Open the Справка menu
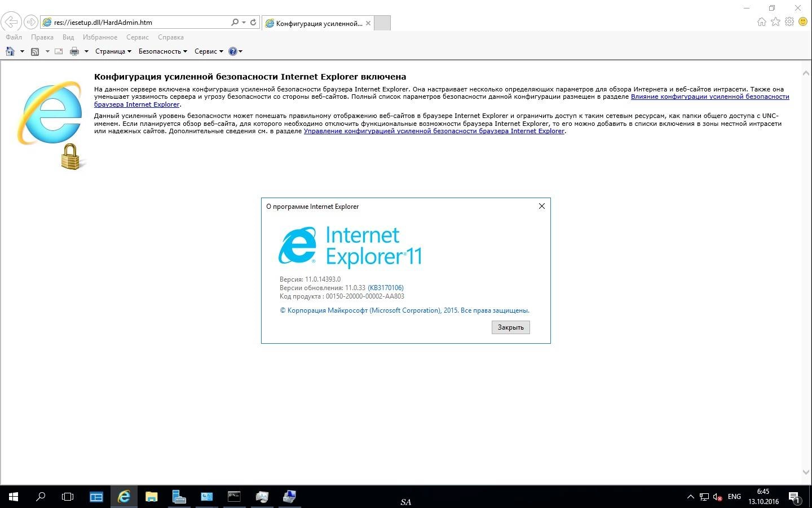This screenshot has height=508, width=812. pyautogui.click(x=171, y=37)
